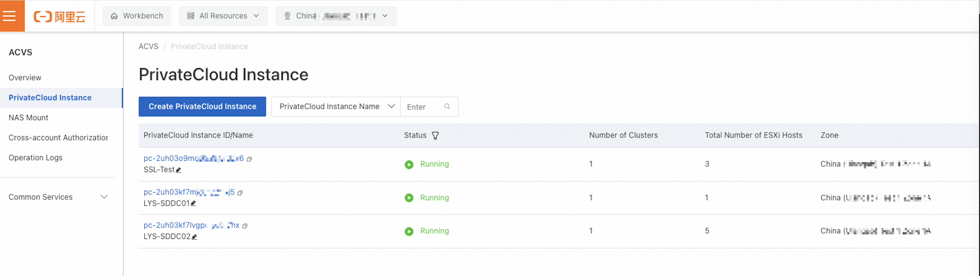Expand the All Resources dropdown
The height and width of the screenshot is (276, 980).
pos(223,16)
